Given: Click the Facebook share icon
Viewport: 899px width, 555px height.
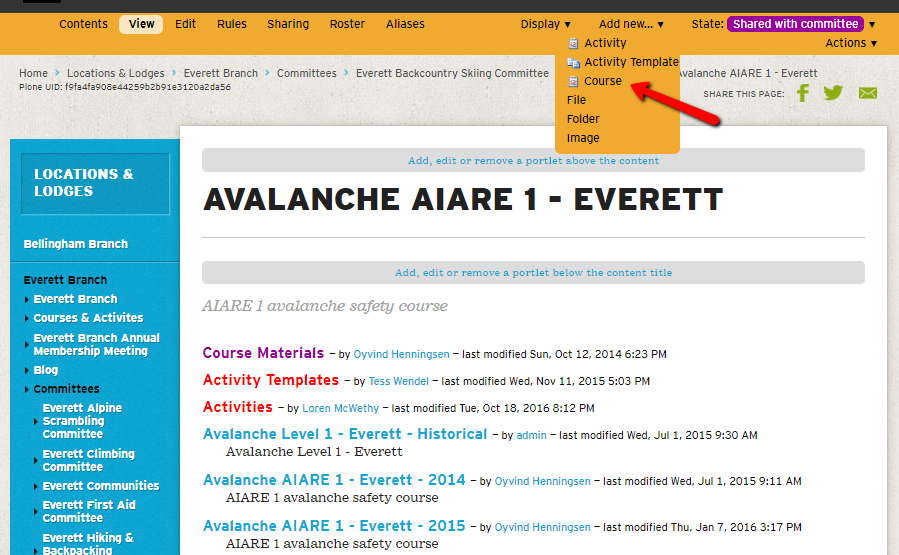Looking at the screenshot, I should [x=802, y=93].
